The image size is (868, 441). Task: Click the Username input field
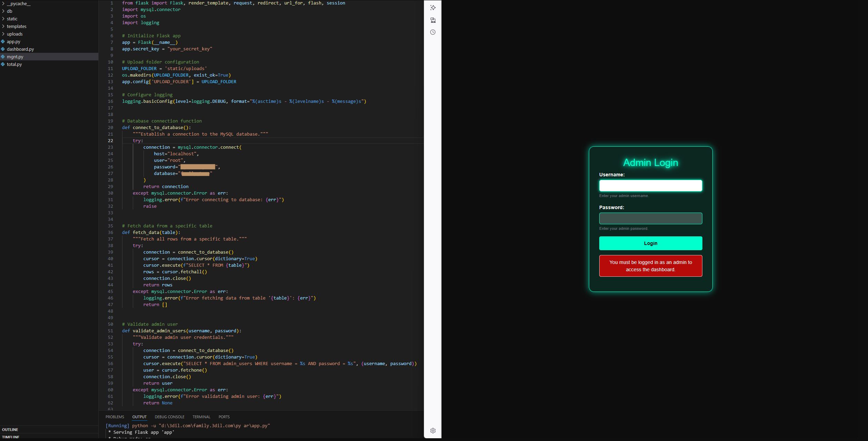click(x=650, y=186)
